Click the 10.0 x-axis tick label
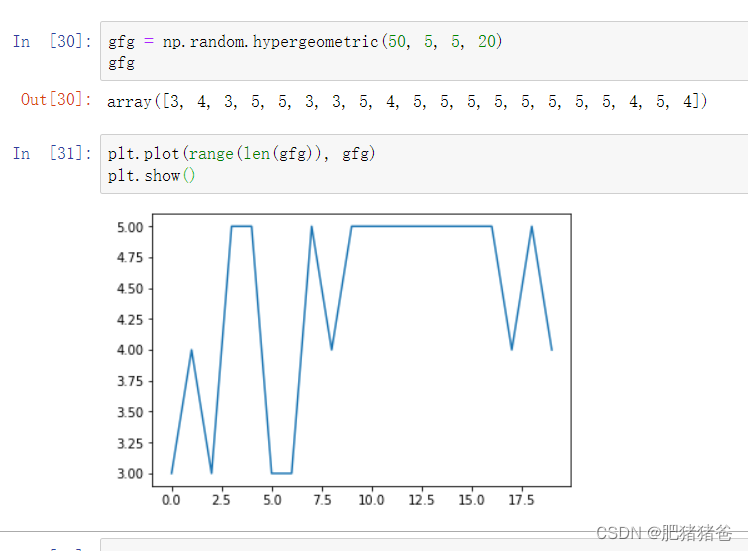The width and height of the screenshot is (748, 551). tap(372, 500)
